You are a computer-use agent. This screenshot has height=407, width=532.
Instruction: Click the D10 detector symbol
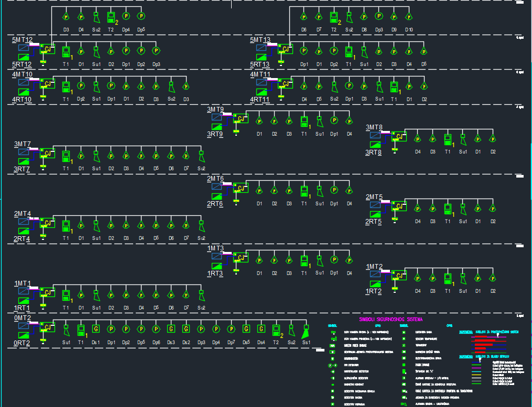click(x=409, y=17)
